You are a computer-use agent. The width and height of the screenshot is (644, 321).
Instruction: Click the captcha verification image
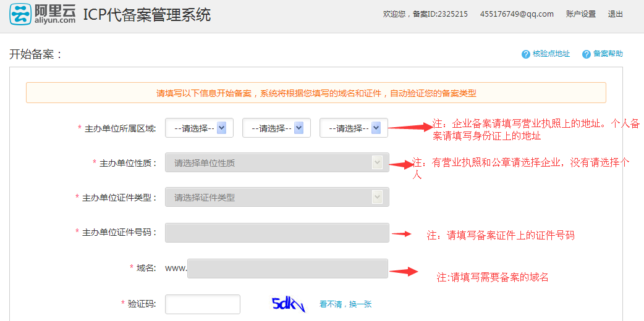pyautogui.click(x=289, y=304)
